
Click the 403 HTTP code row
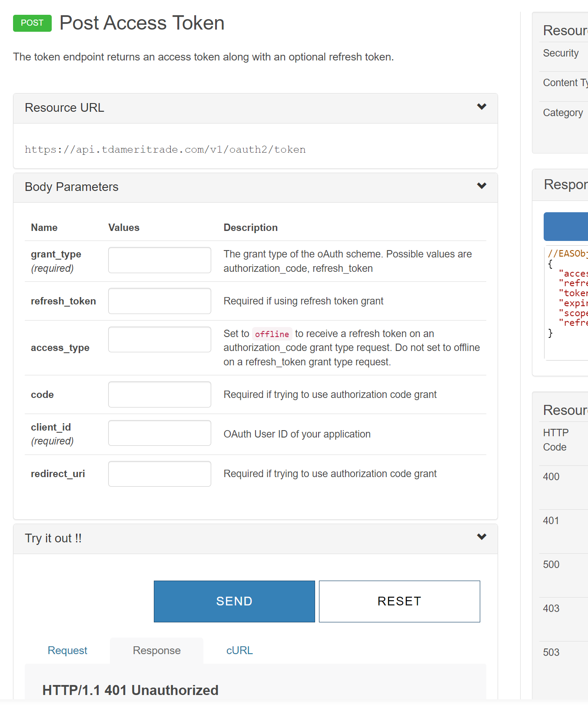click(563, 619)
